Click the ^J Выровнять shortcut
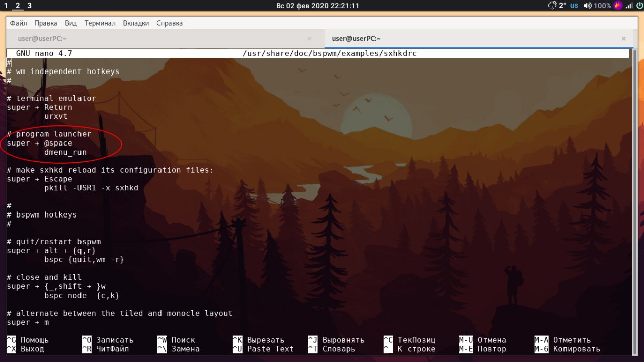 point(337,340)
